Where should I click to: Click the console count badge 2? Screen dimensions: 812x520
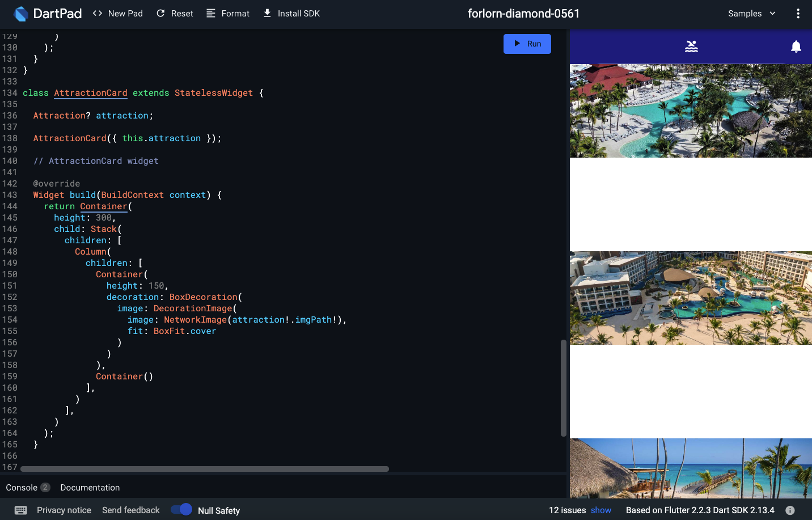click(45, 488)
